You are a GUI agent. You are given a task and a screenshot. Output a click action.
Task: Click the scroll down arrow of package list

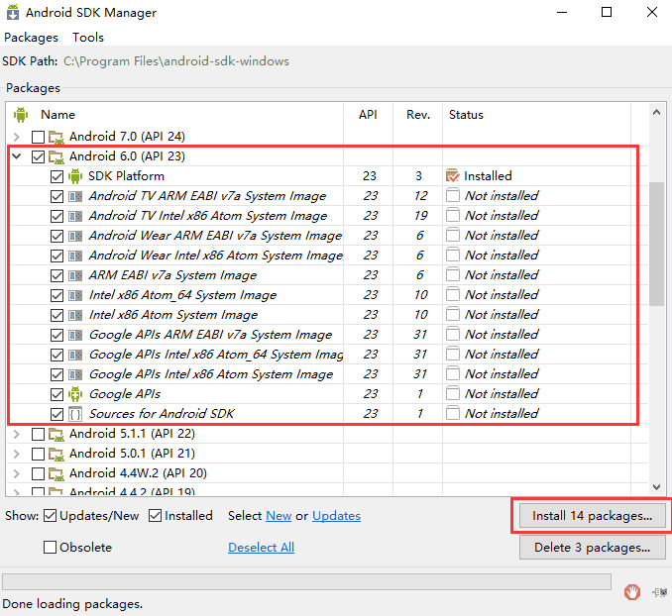click(656, 487)
